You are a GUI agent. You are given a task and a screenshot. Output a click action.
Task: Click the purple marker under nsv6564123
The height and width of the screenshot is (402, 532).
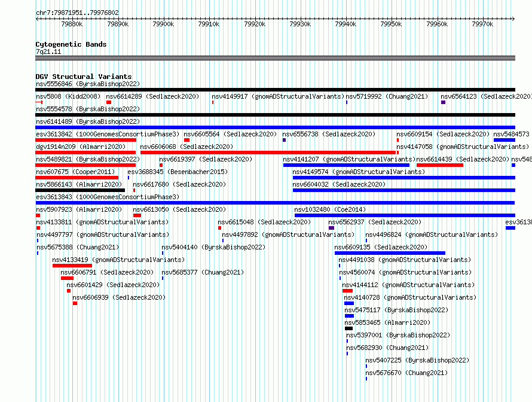point(443,102)
